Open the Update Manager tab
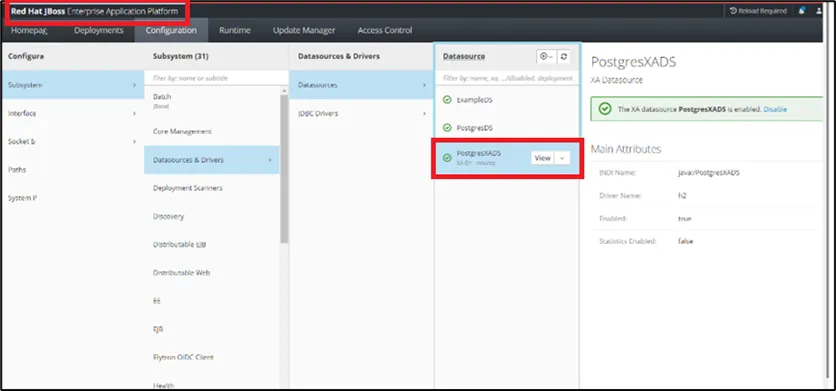 [304, 30]
